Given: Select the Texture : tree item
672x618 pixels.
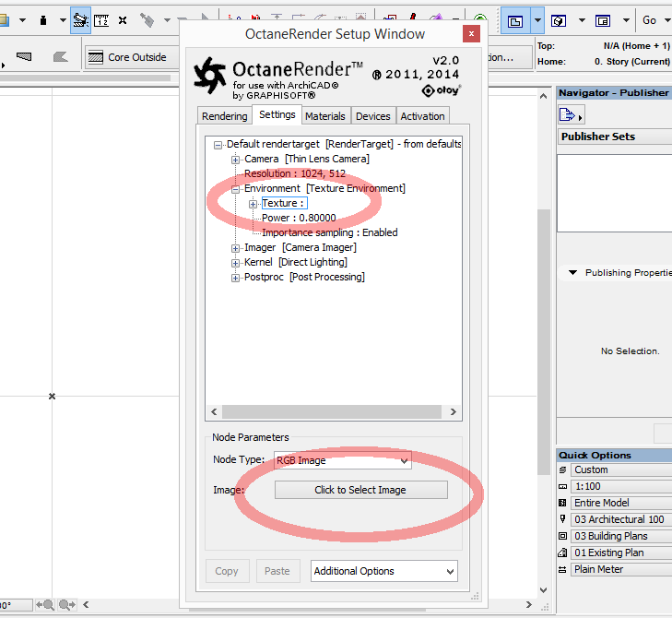Looking at the screenshot, I should (x=284, y=203).
